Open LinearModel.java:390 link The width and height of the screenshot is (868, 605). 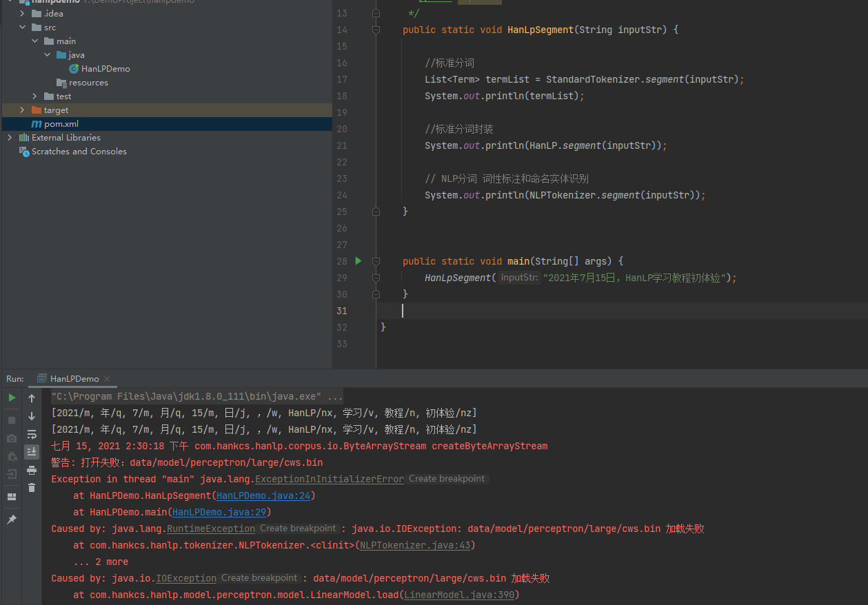459,595
